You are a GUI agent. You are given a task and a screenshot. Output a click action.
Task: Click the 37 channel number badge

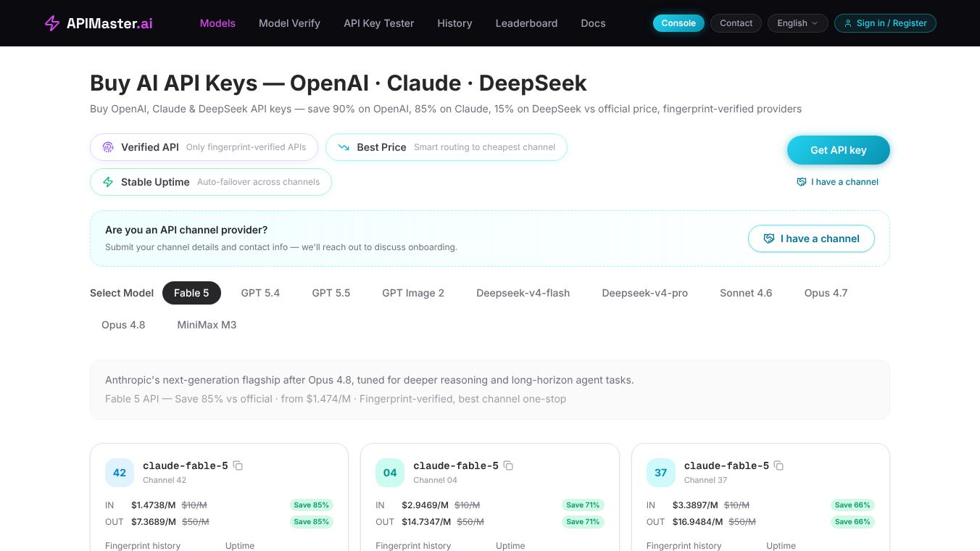pos(660,473)
